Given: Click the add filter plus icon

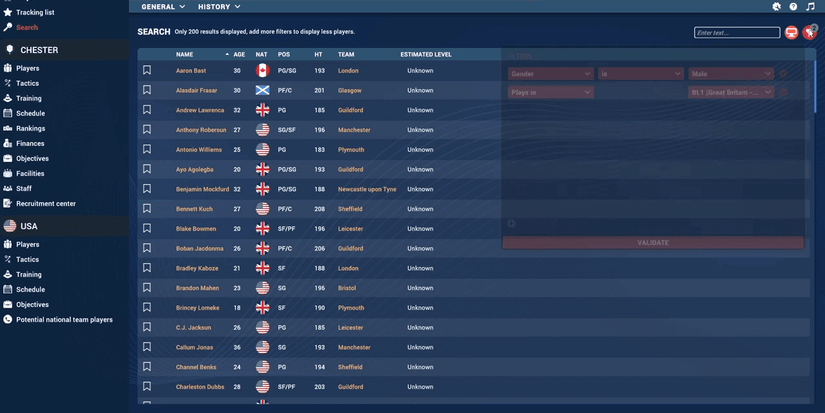Looking at the screenshot, I should coord(511,224).
